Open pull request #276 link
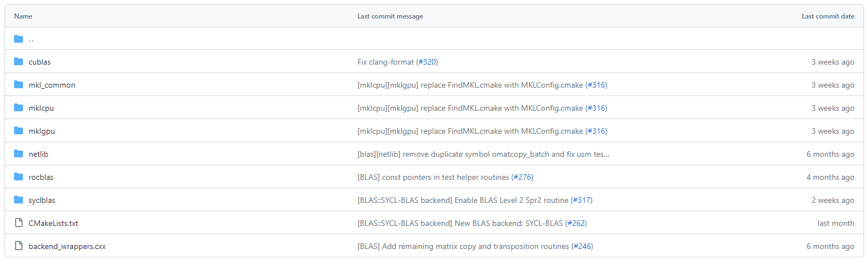The width and height of the screenshot is (868, 263). tap(522, 177)
